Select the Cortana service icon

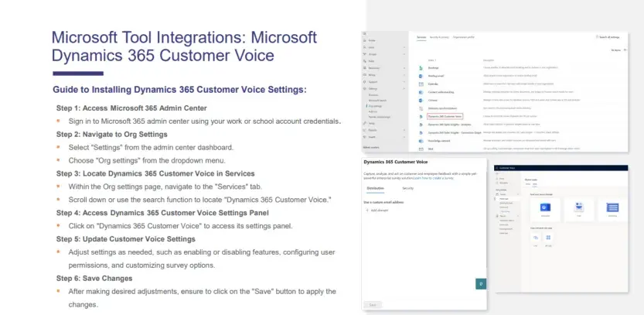pyautogui.click(x=421, y=101)
